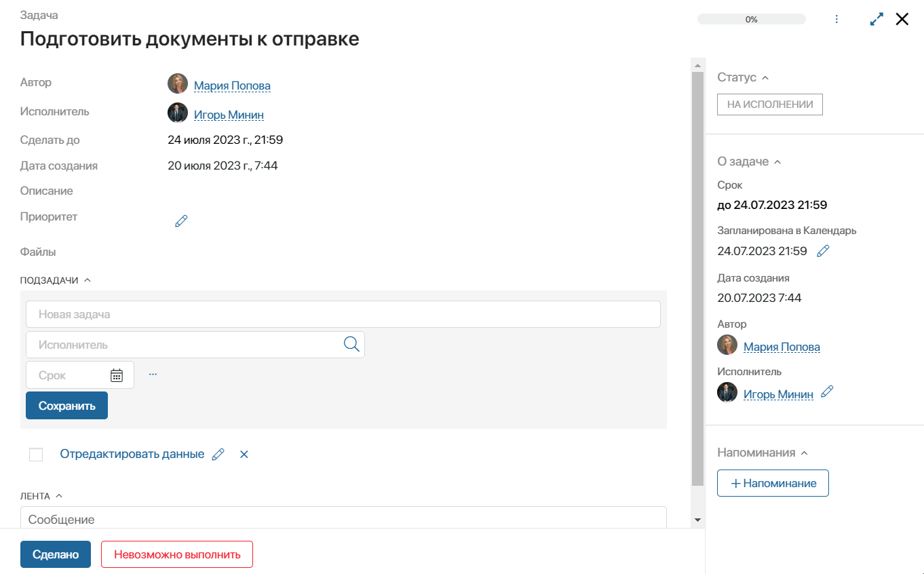Click the Сделано button

tap(56, 554)
